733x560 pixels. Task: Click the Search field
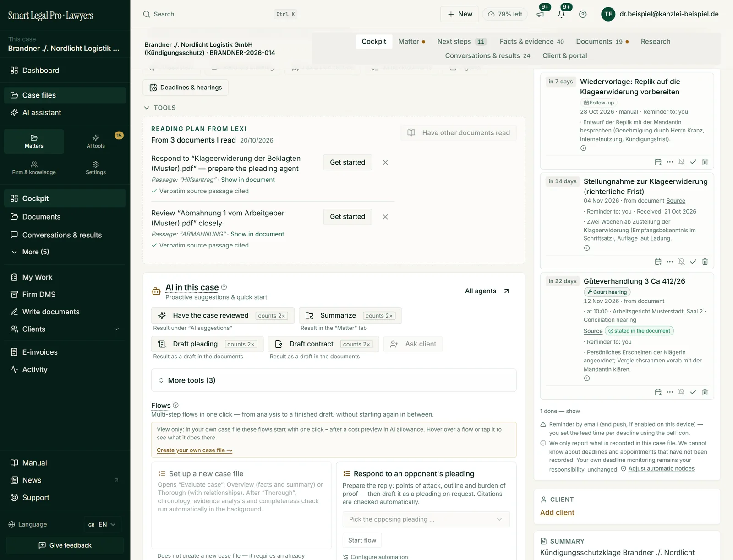tap(220, 14)
